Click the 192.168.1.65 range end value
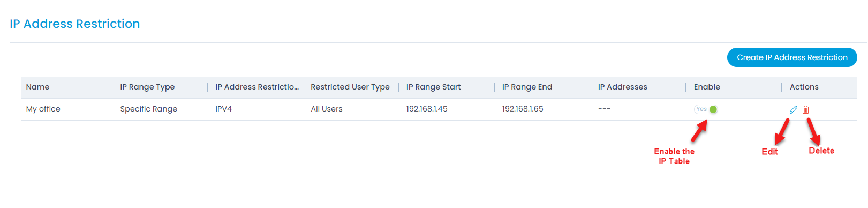The width and height of the screenshot is (868, 208). (x=523, y=109)
